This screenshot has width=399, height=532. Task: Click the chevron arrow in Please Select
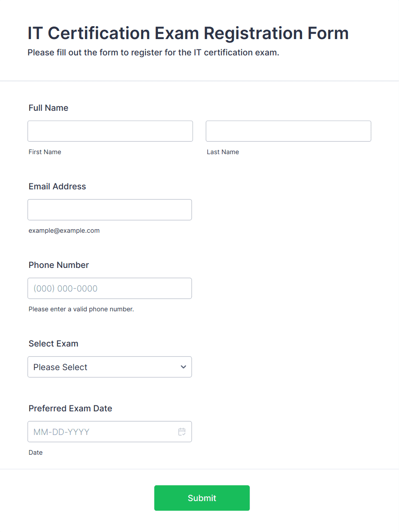pos(183,367)
